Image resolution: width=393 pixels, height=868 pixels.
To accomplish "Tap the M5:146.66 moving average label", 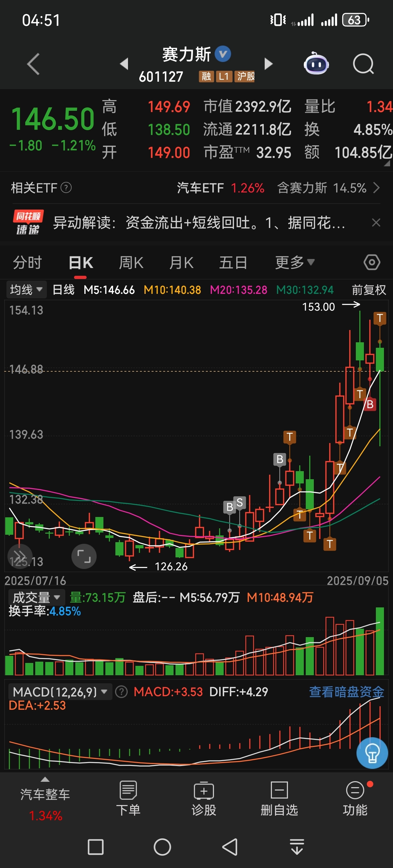I will point(109,290).
